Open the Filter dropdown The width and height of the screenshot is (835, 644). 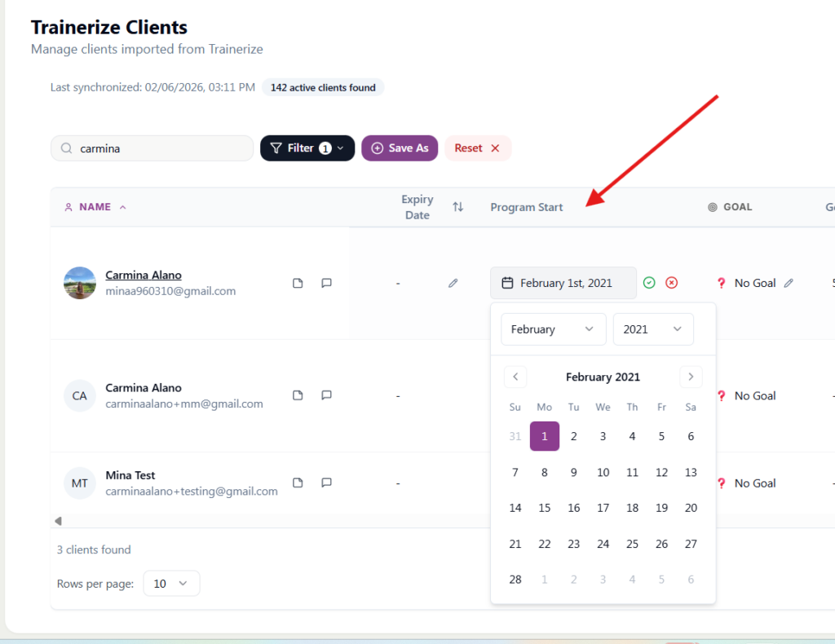coord(307,148)
